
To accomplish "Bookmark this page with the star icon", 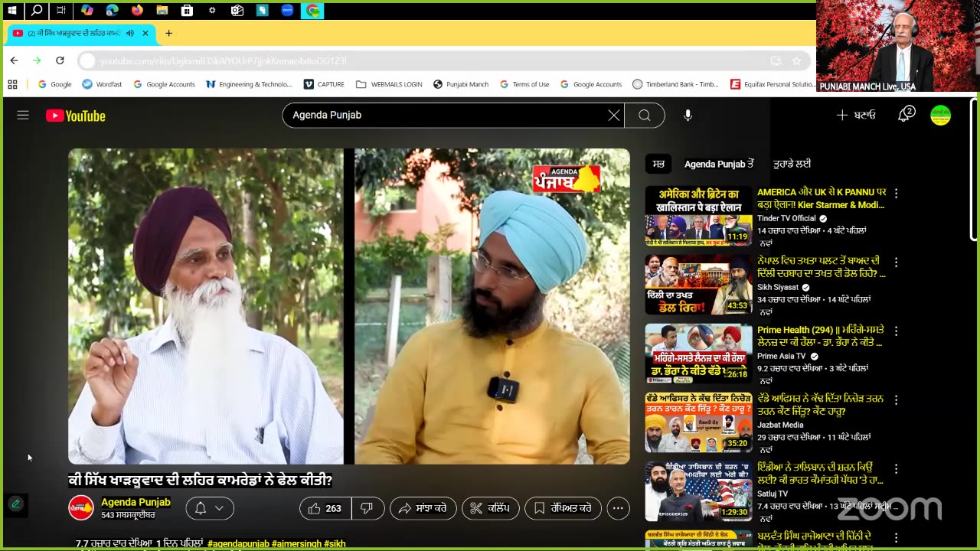I will click(796, 60).
